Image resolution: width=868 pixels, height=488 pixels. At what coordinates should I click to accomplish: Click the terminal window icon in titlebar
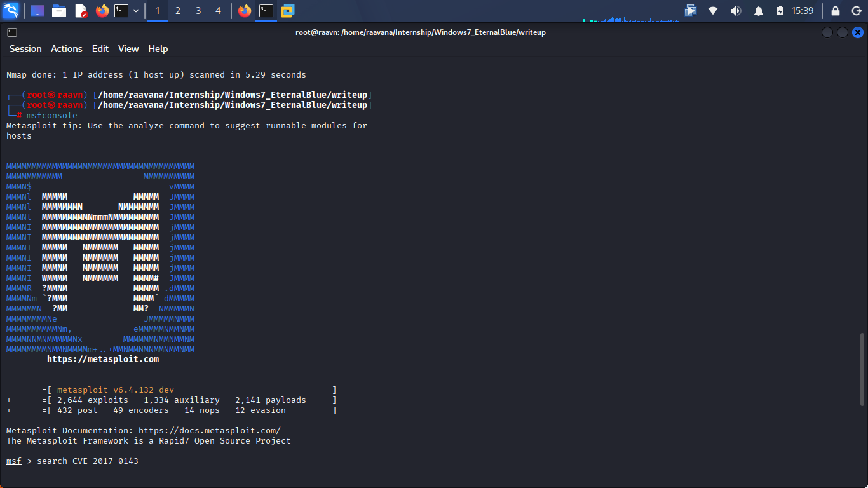point(12,32)
